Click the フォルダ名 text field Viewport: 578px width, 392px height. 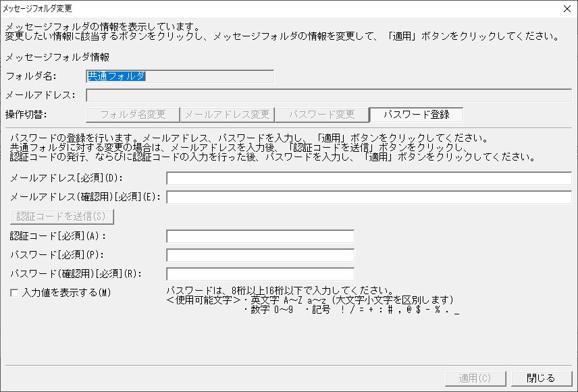pos(180,76)
